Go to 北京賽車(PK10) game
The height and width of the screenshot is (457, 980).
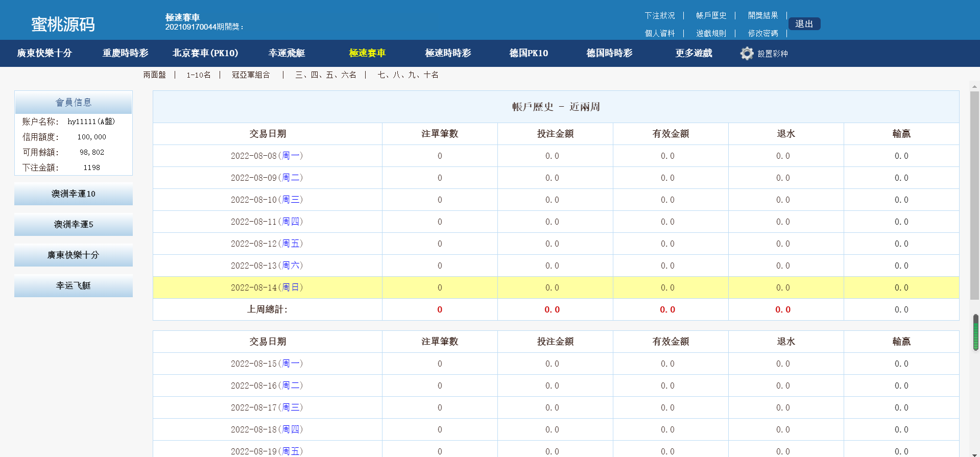click(x=205, y=53)
